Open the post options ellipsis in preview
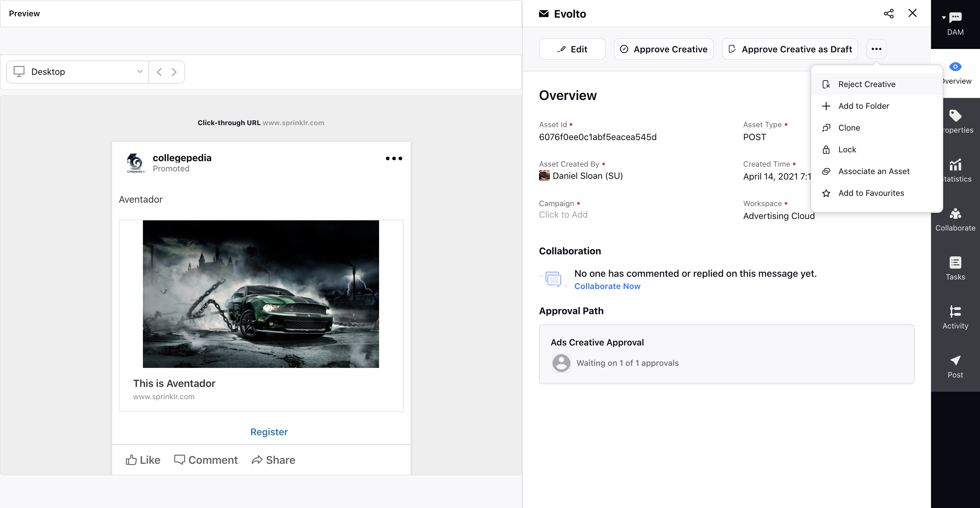The height and width of the screenshot is (508, 980). [394, 158]
